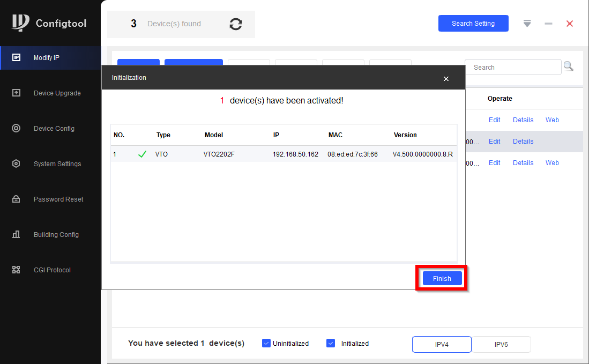
Task: Click the Web link in the last row
Action: [552, 163]
